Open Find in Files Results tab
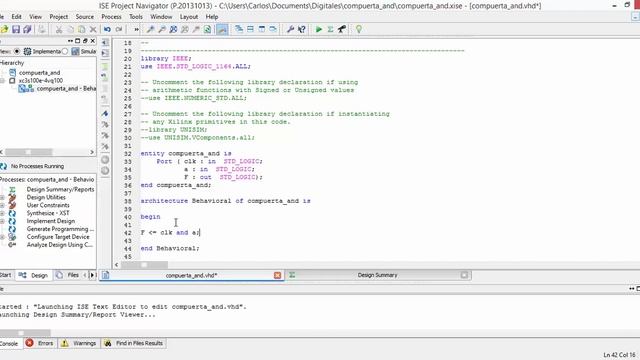Screen dimensions: 640x360 click(133, 343)
